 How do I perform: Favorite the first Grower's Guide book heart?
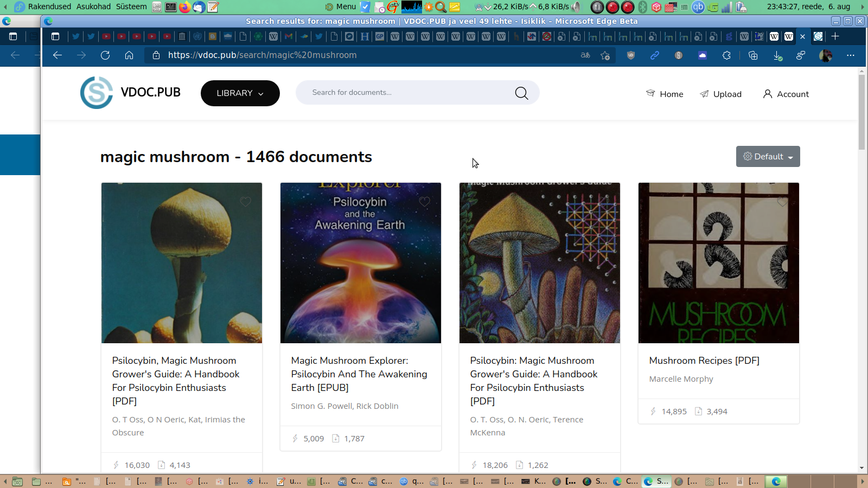coord(246,202)
